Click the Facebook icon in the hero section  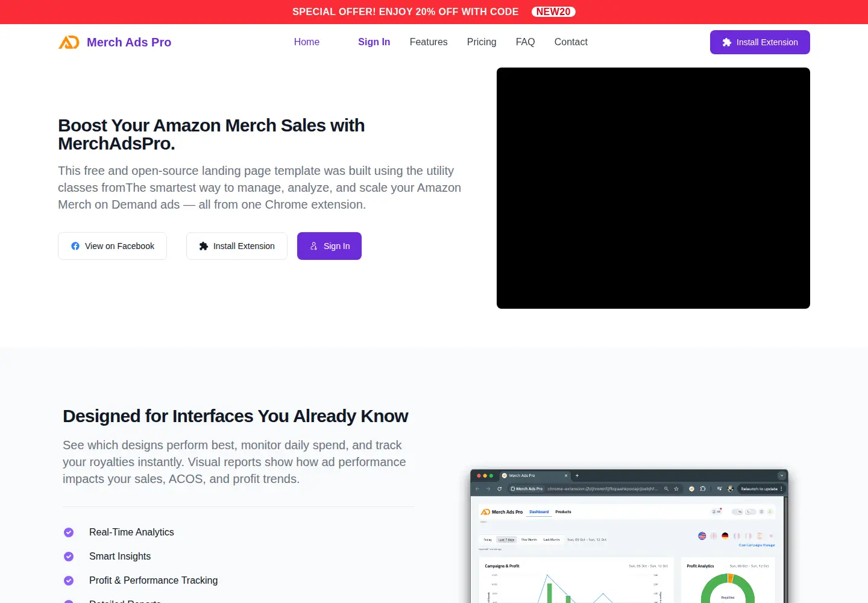(75, 246)
